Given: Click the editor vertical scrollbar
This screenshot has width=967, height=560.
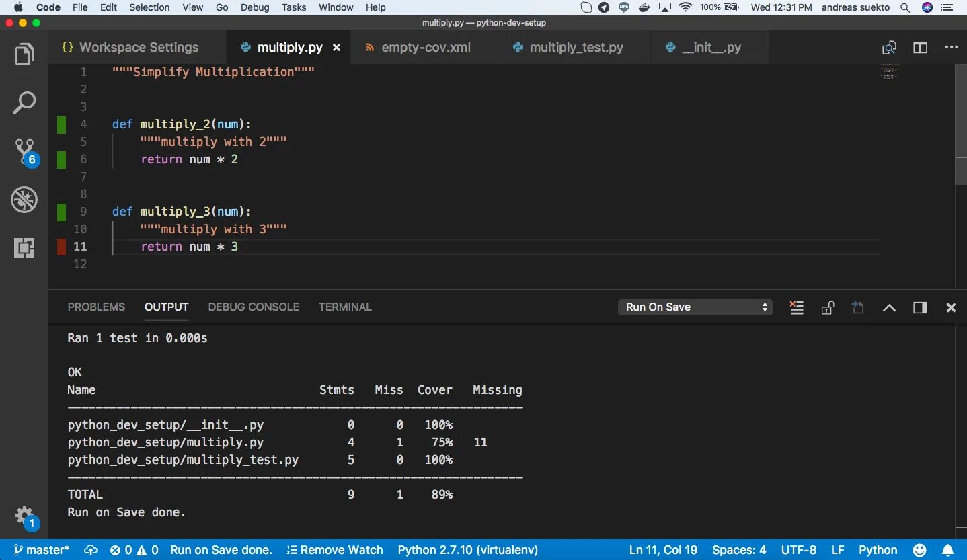Looking at the screenshot, I should point(960,124).
